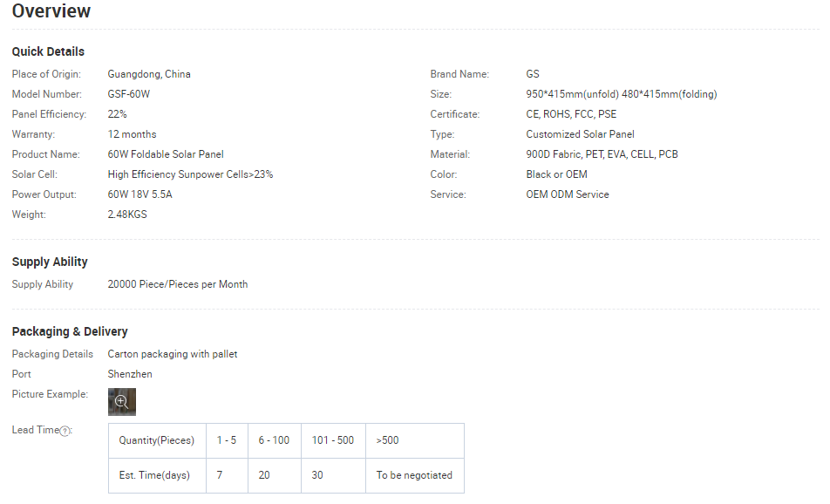Screen dimensions: 830x504
Task: Click the Guangdong, China origin value
Action: click(149, 74)
